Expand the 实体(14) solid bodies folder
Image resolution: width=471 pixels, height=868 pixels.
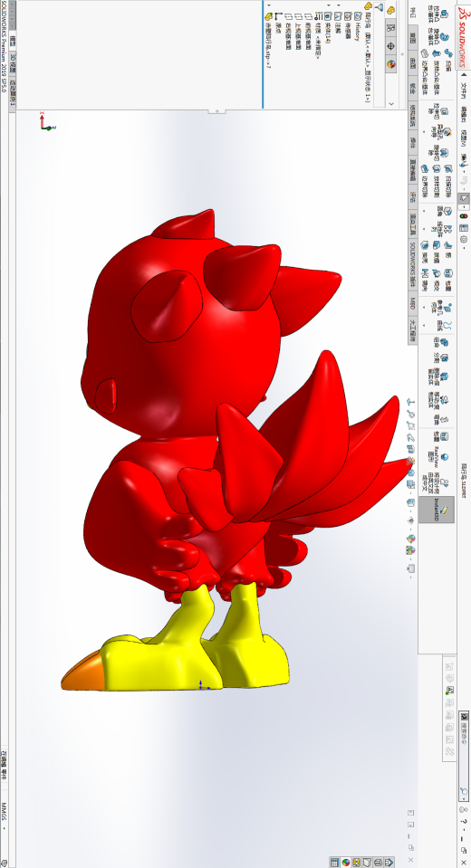pyautogui.click(x=329, y=5)
